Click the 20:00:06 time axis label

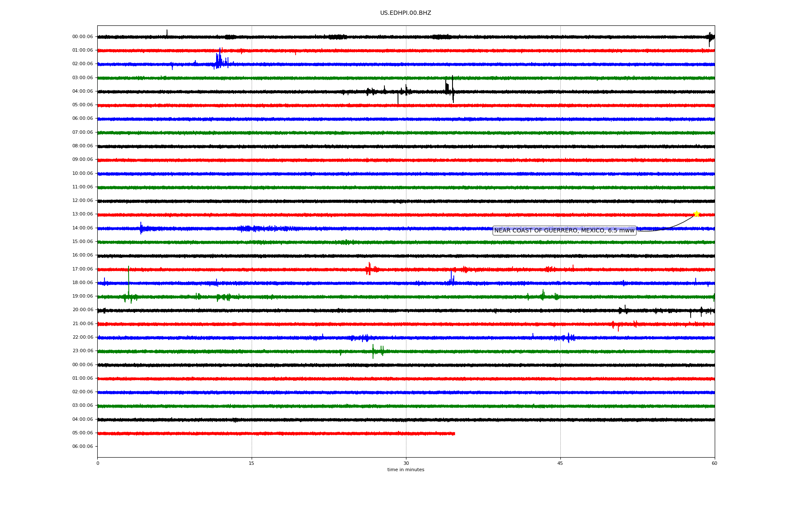point(82,310)
